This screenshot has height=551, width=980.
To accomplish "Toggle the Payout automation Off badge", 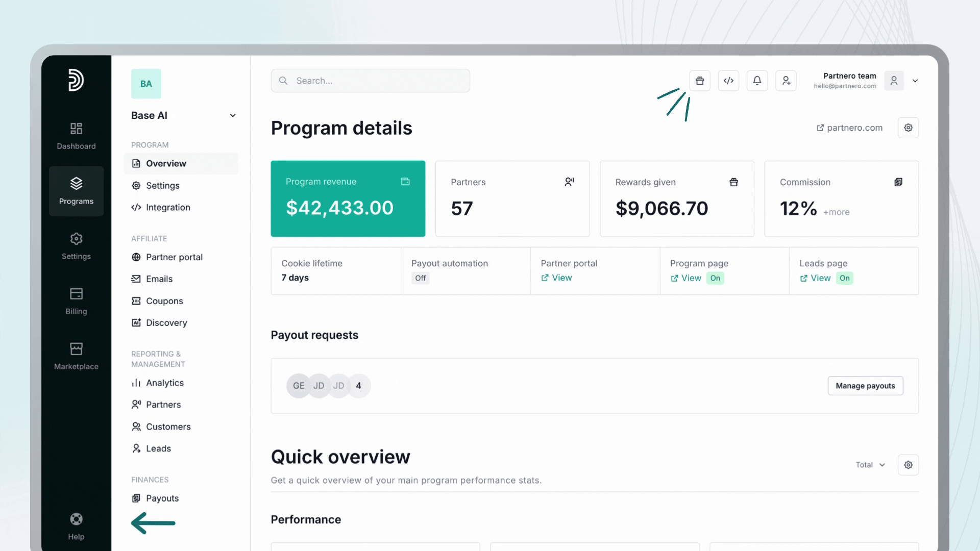I will pos(420,278).
